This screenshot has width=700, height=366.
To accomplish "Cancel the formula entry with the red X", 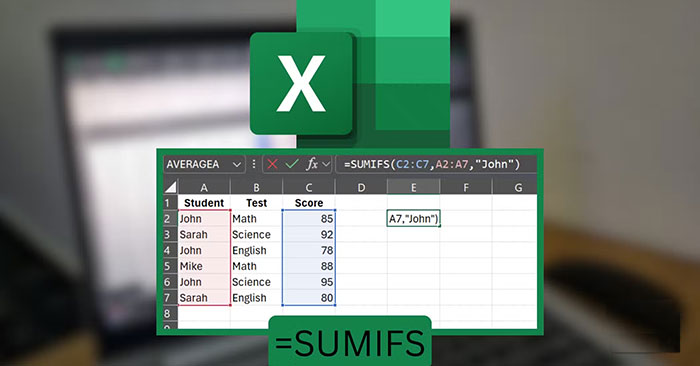I will [x=272, y=164].
